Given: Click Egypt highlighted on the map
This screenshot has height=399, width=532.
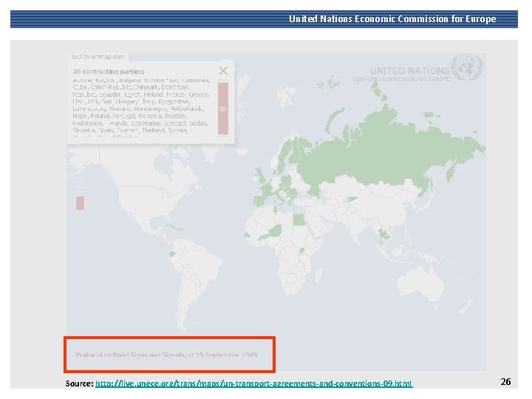Looking at the screenshot, I should pyautogui.click(x=299, y=220).
